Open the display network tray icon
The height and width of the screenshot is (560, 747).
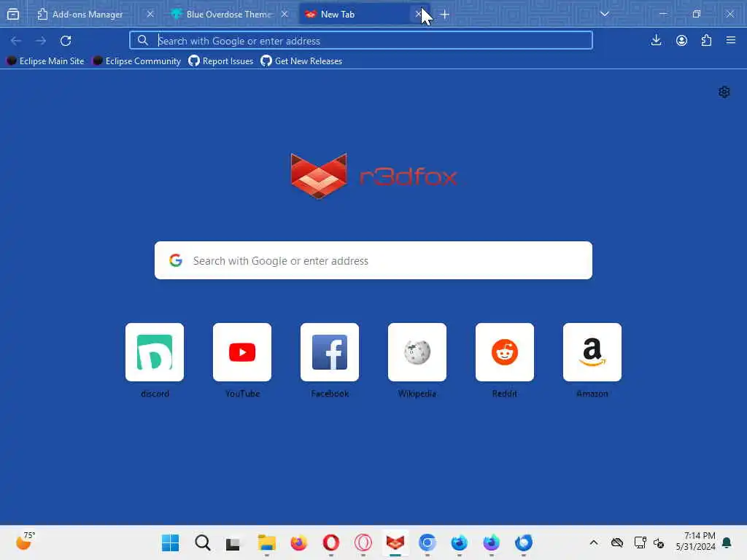[640, 542]
